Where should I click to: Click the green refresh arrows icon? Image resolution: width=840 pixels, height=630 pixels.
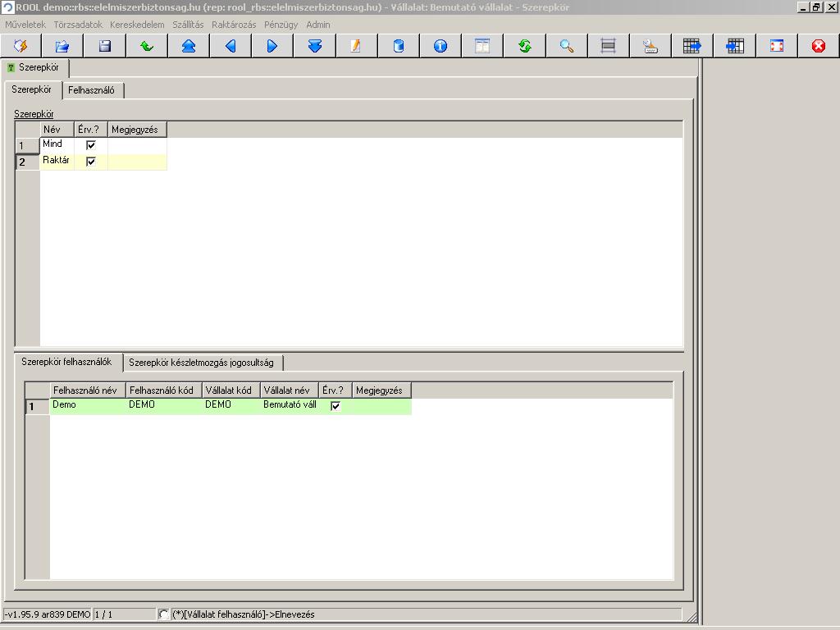click(x=524, y=46)
